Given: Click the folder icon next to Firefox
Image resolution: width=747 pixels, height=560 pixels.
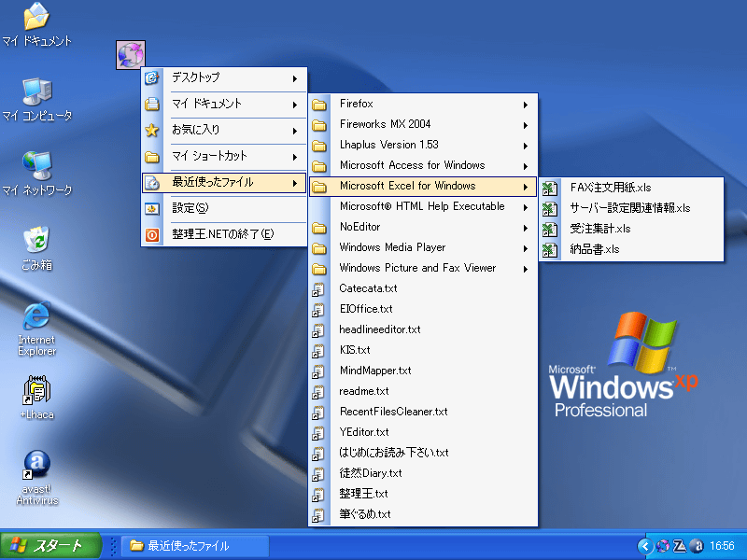Looking at the screenshot, I should coord(319,105).
